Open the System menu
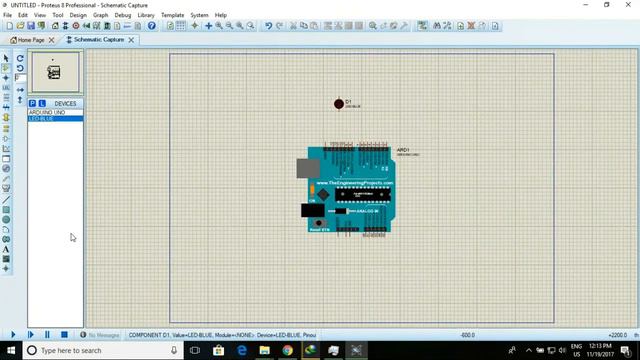The image size is (640, 360). tap(199, 15)
